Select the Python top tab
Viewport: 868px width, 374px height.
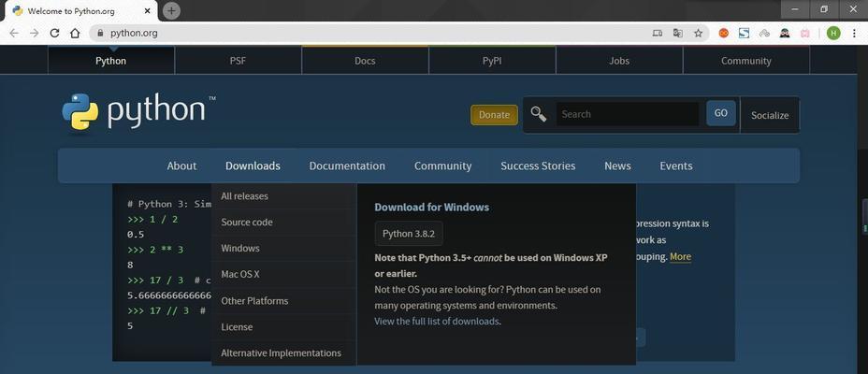point(110,61)
